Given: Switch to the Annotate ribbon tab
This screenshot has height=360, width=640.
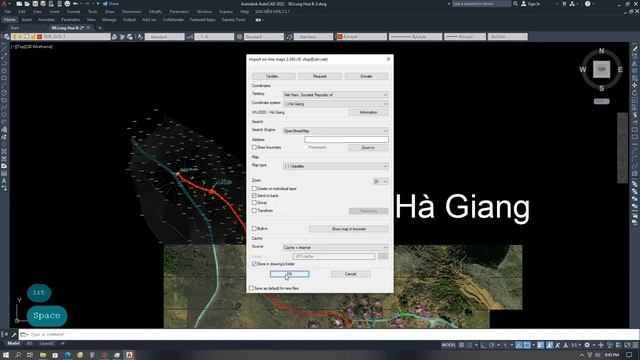Looking at the screenshot, I should [x=46, y=20].
